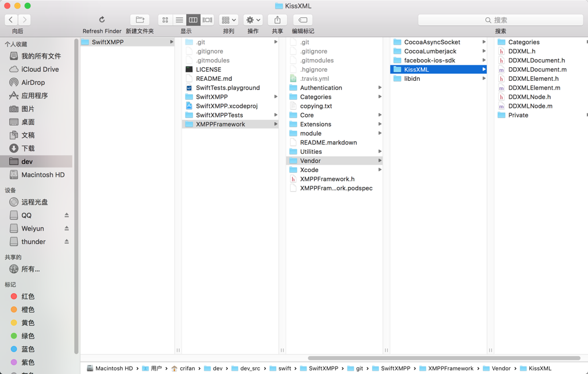Select the SwiftXMPP folder in first column
The image size is (588, 374).
127,42
